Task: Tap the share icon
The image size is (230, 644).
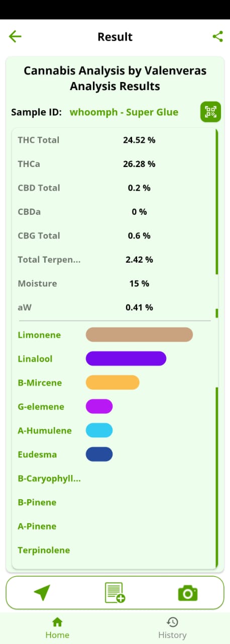Action: click(217, 36)
